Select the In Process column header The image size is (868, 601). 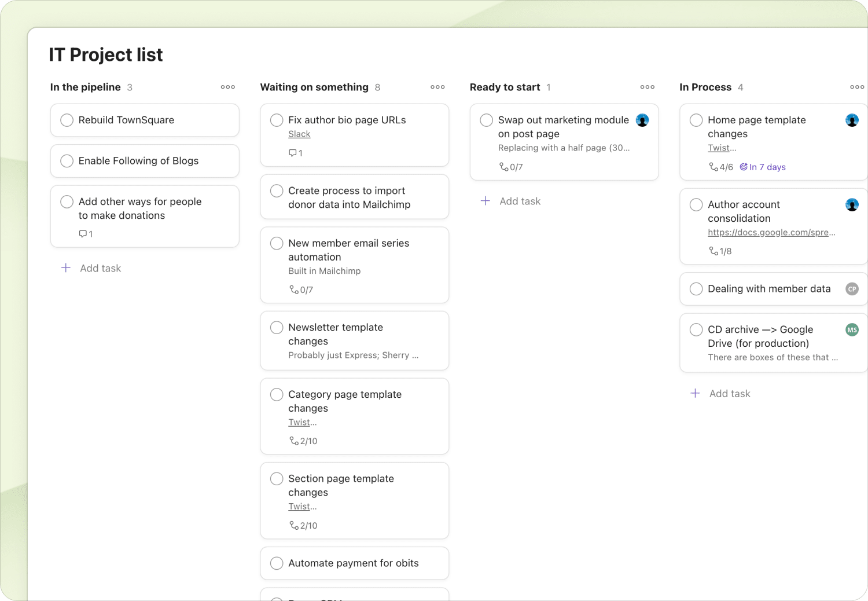pyautogui.click(x=705, y=87)
